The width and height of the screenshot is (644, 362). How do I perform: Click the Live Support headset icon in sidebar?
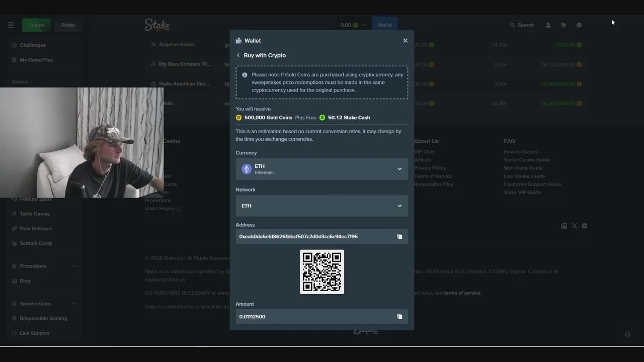15,333
